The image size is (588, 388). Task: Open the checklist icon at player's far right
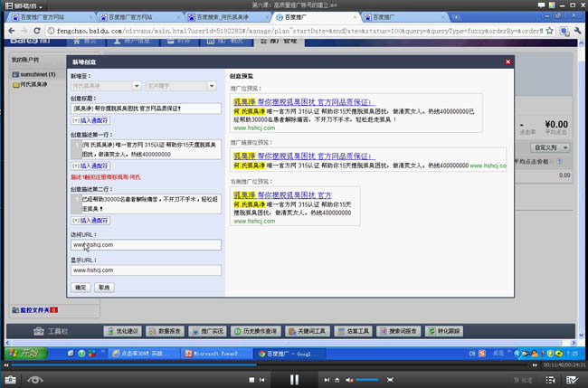[x=572, y=380]
